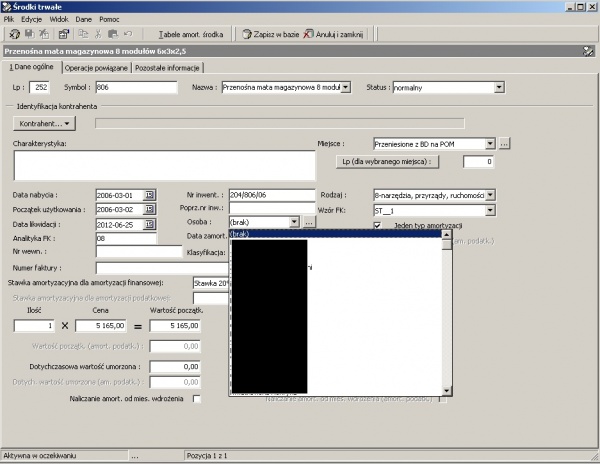
Task: Expand the Nazwa dropdown
Action: click(x=345, y=87)
